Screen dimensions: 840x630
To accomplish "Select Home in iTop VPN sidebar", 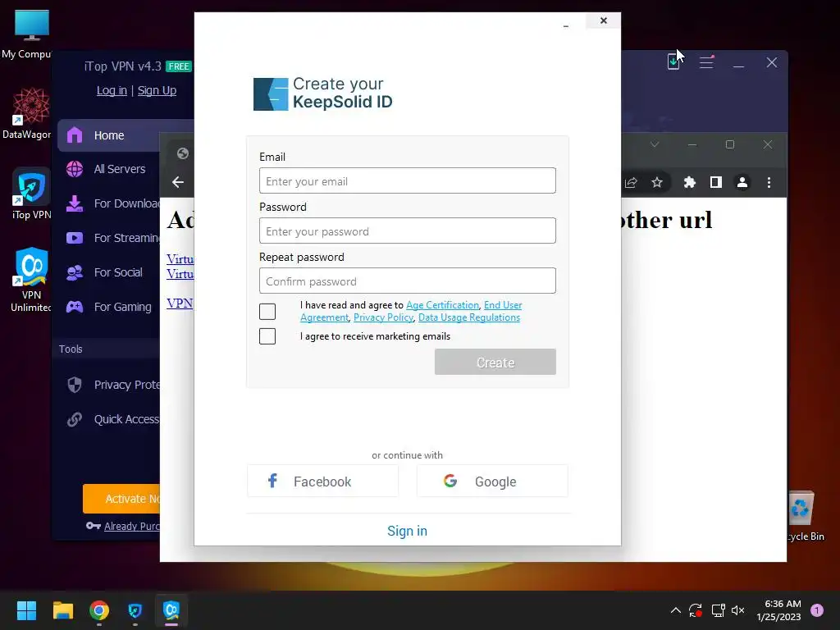I will 109,135.
